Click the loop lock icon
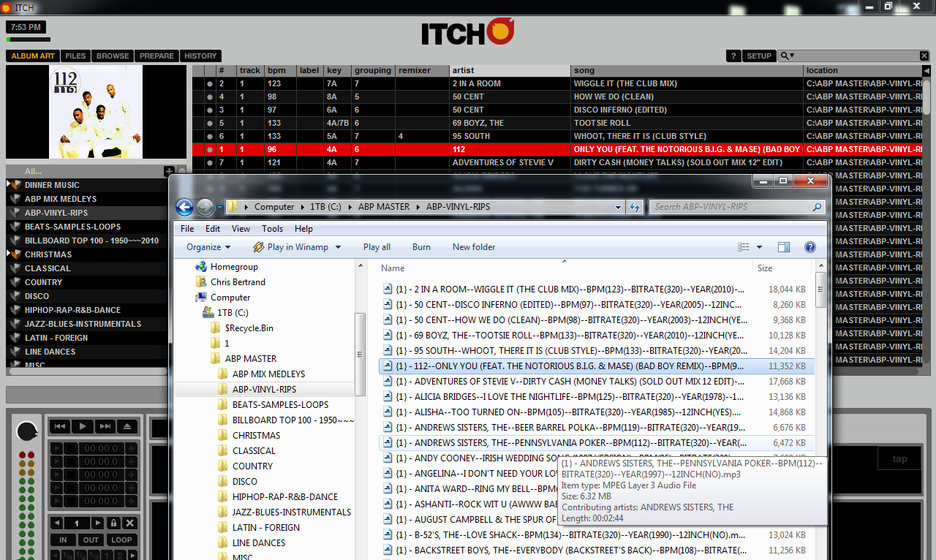 click(113, 523)
